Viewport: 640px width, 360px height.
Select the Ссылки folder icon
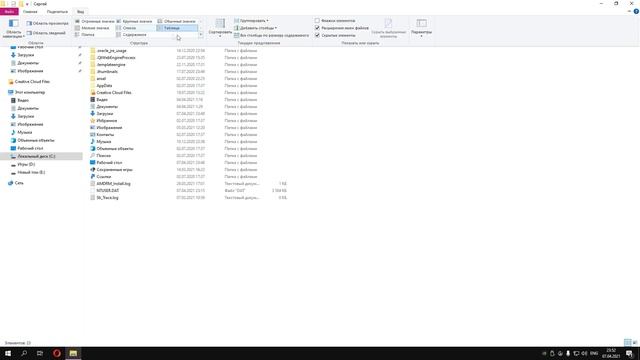(93, 177)
